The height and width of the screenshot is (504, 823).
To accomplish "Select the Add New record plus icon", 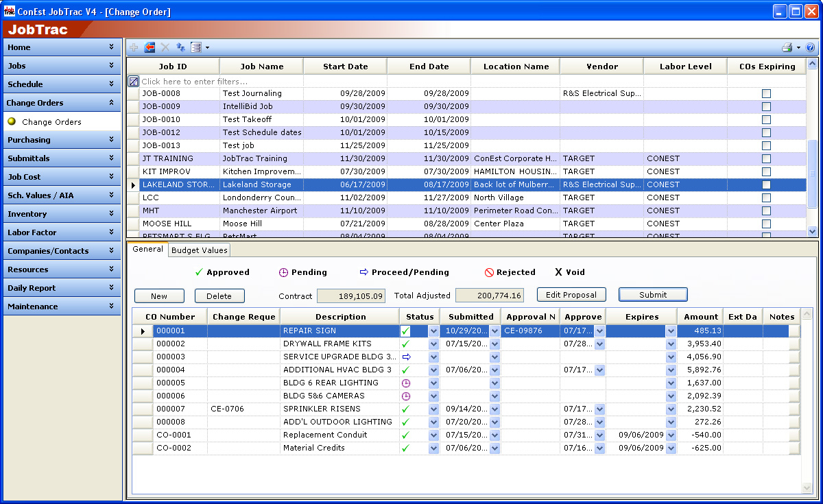I will pyautogui.click(x=133, y=47).
